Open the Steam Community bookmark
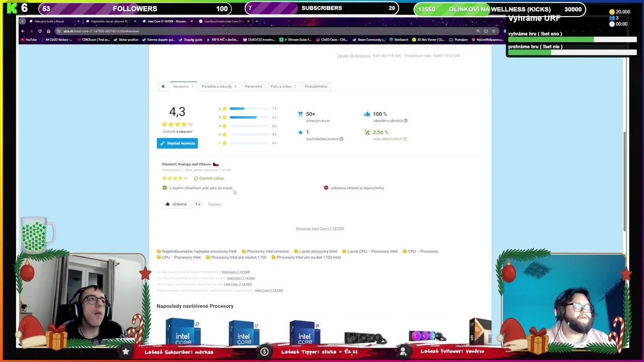644x362 pixels. [369, 40]
